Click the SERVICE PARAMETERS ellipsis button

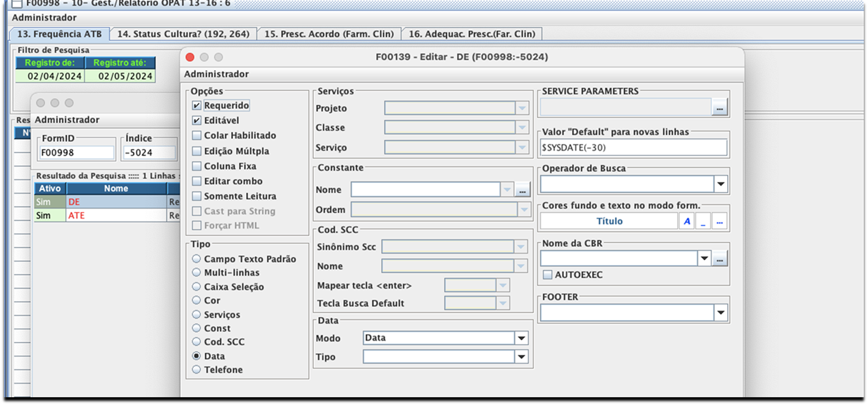719,107
